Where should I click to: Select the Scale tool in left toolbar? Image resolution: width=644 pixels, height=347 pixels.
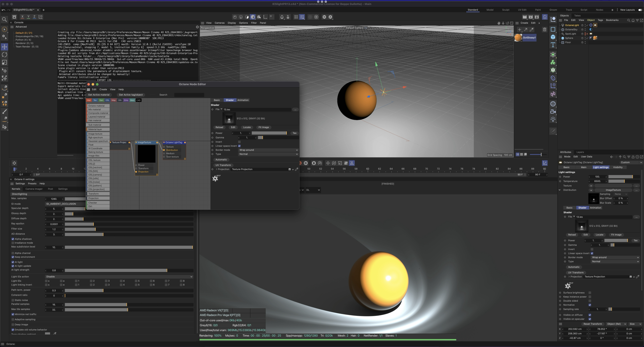pyautogui.click(x=4, y=62)
